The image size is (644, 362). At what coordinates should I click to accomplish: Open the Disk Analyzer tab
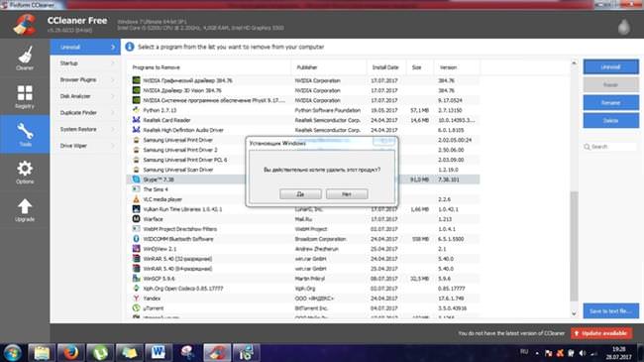(x=85, y=96)
